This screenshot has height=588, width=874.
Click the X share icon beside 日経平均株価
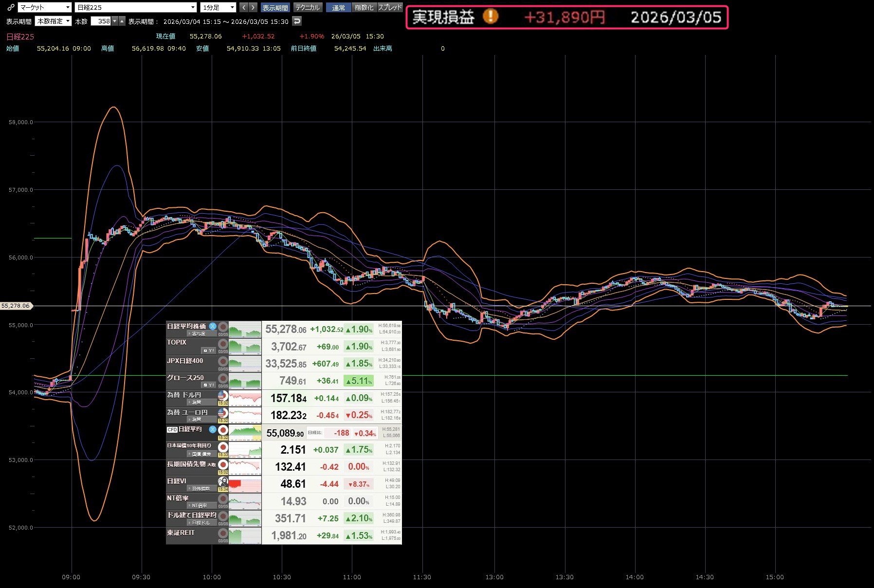pyautogui.click(x=213, y=326)
